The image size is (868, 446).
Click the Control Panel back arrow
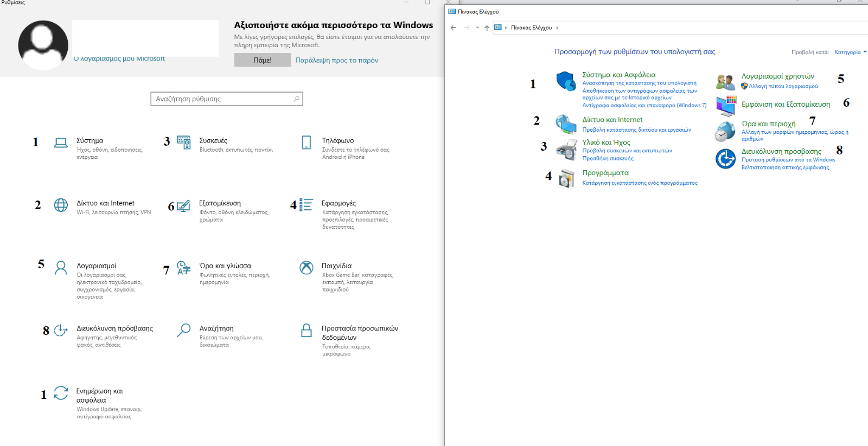454,28
